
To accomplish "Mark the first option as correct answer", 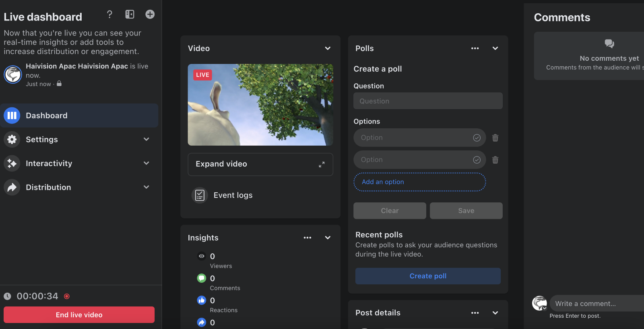I will pos(477,138).
